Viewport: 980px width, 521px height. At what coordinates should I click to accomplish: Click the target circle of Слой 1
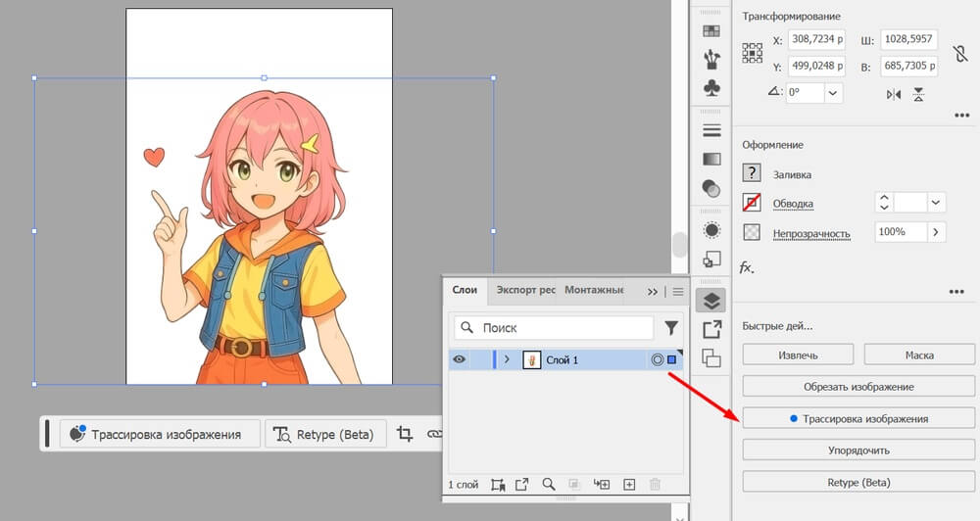click(658, 359)
